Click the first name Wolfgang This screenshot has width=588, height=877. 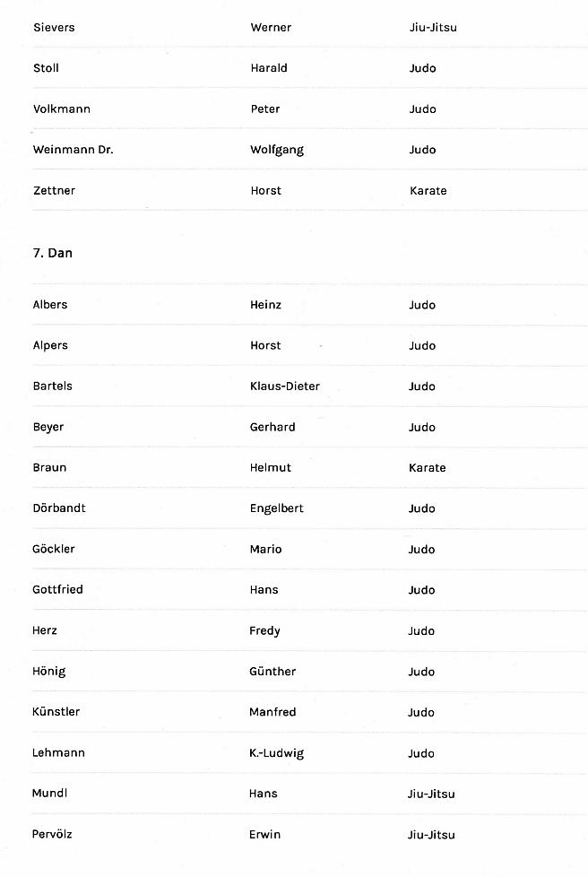click(x=277, y=150)
